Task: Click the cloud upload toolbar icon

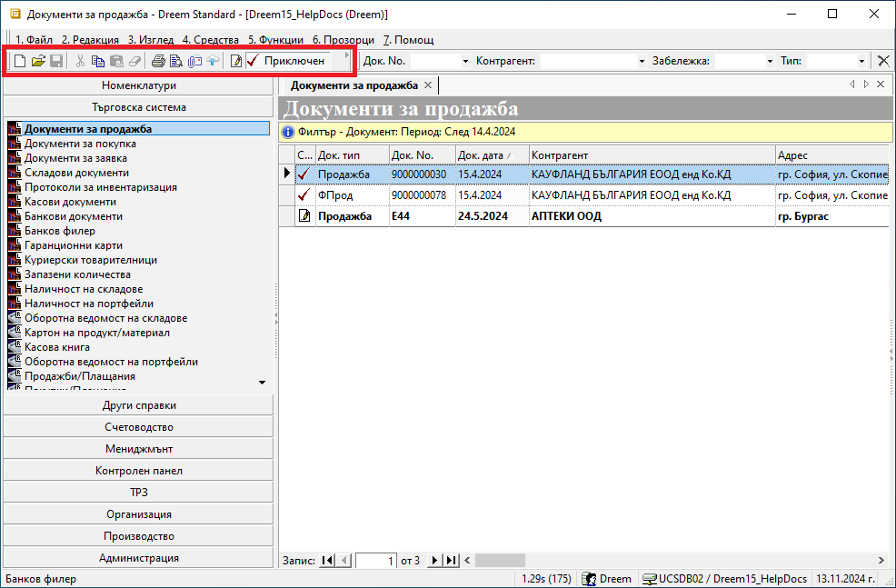Action: [x=213, y=61]
